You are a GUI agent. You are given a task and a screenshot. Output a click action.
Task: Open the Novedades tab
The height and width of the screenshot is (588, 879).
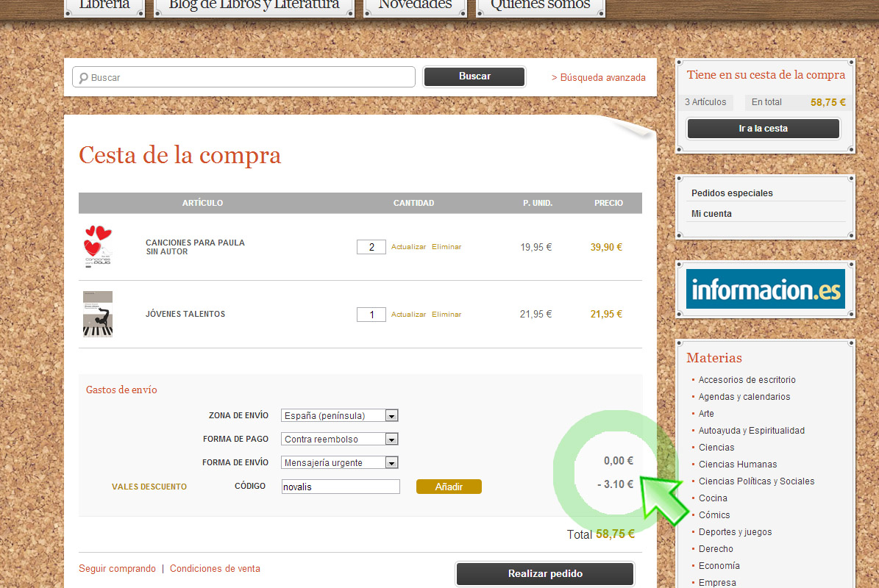pos(415,6)
